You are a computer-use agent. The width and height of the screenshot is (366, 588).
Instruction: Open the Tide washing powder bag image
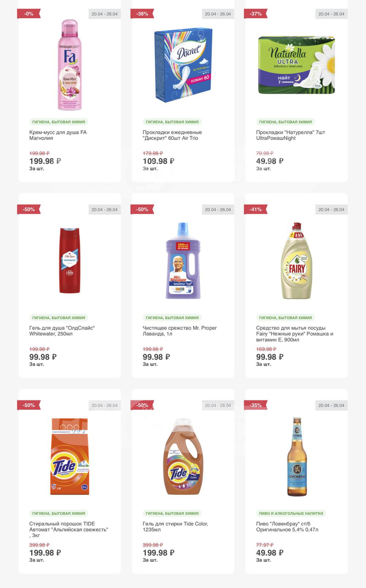70,456
